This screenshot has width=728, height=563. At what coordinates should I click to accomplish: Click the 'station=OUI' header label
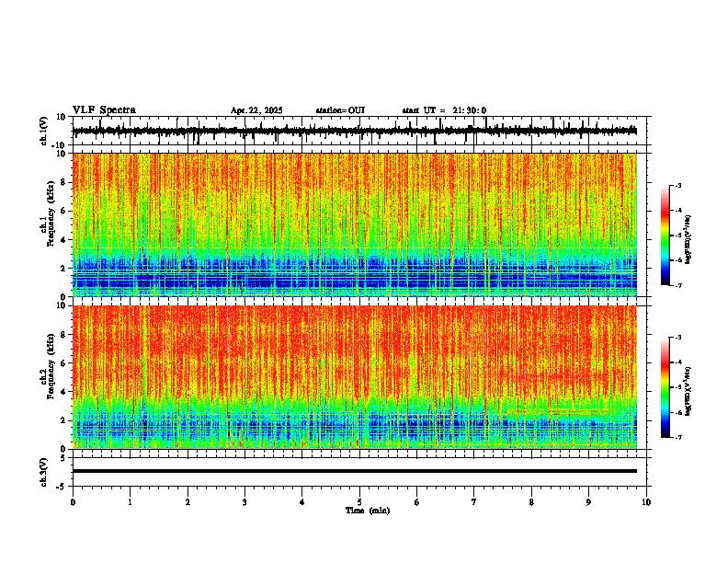click(x=340, y=110)
